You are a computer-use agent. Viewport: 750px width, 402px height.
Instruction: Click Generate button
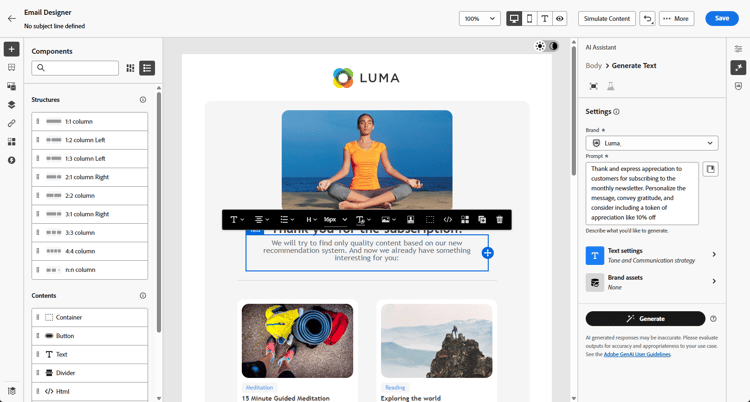(645, 319)
